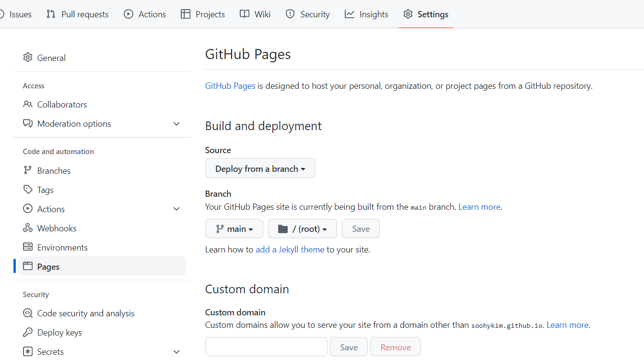Click the General gear icon in sidebar
The width and height of the screenshot is (644, 360).
coord(28,58)
